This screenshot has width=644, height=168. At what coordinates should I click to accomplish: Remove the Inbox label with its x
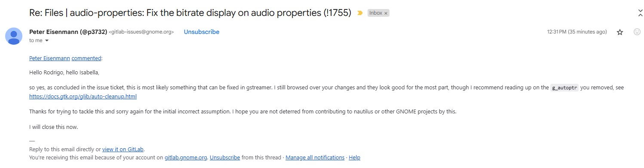386,13
